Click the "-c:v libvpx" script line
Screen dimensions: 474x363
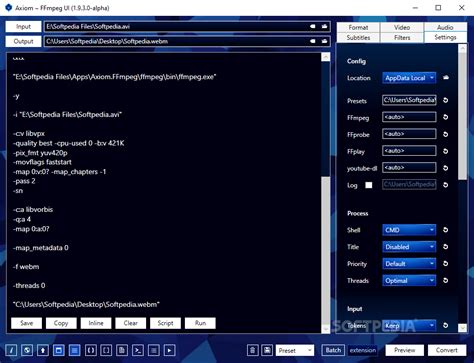[x=29, y=134]
